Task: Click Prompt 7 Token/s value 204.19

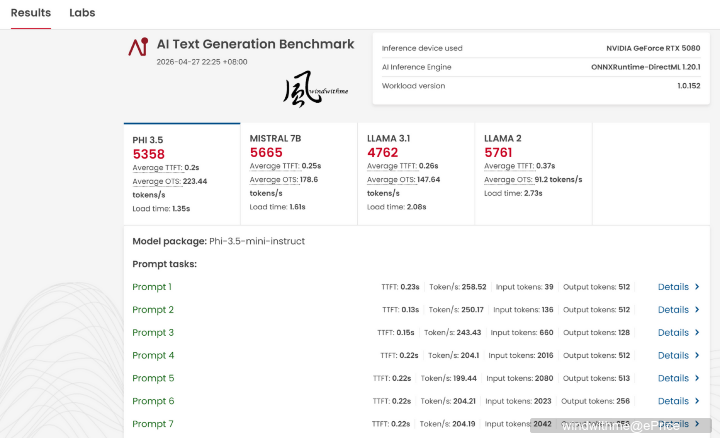Action: 463,424
